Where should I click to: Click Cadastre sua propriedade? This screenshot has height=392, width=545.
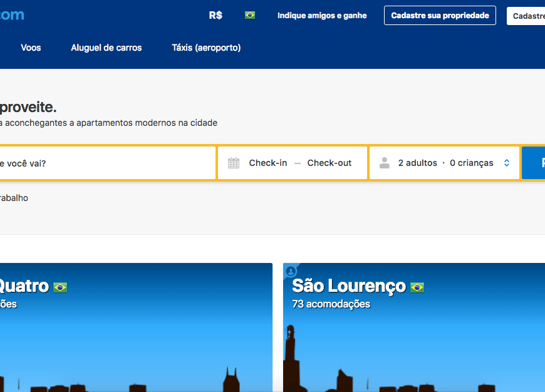point(440,15)
